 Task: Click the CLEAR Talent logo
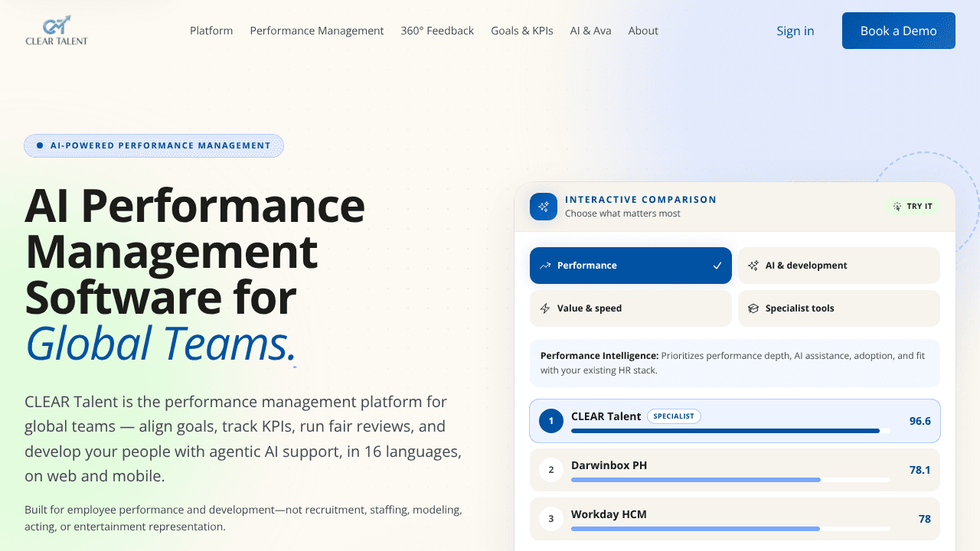(57, 31)
